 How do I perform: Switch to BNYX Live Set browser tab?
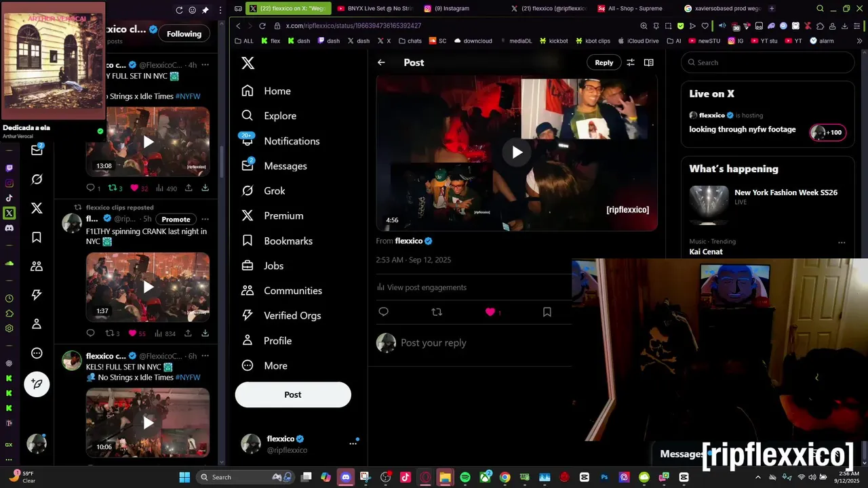click(374, 8)
